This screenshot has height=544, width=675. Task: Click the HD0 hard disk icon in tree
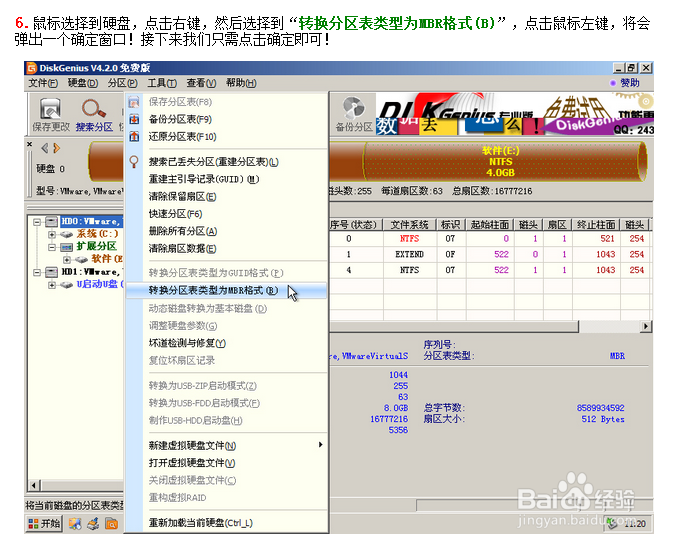pyautogui.click(x=52, y=222)
